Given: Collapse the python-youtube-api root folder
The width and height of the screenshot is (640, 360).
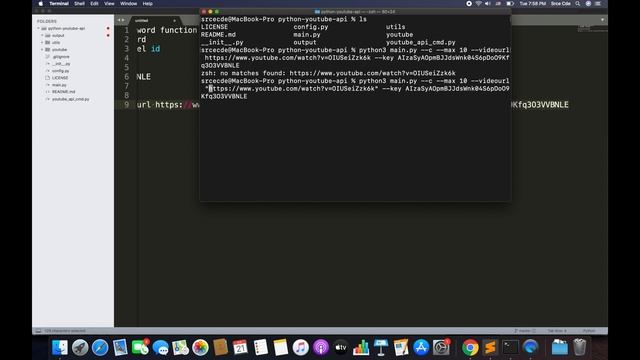Looking at the screenshot, I should click(x=39, y=29).
